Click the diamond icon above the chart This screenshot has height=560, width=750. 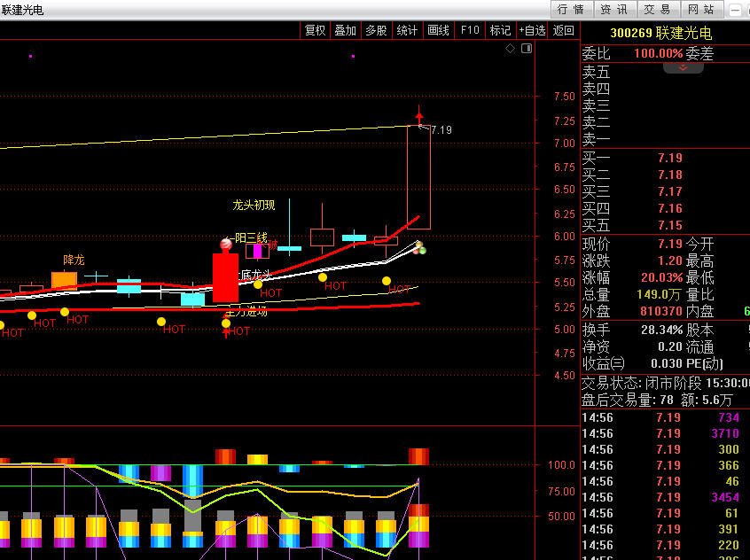pos(510,49)
